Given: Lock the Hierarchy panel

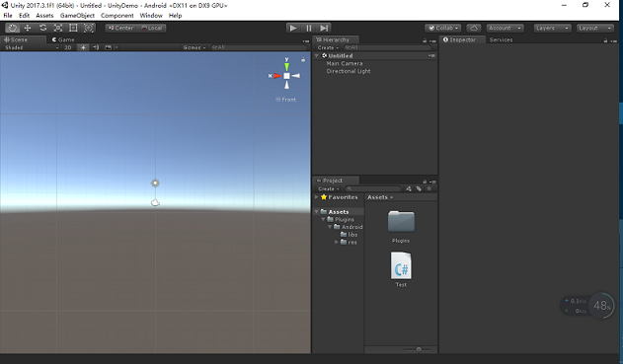Looking at the screenshot, I should 425,40.
